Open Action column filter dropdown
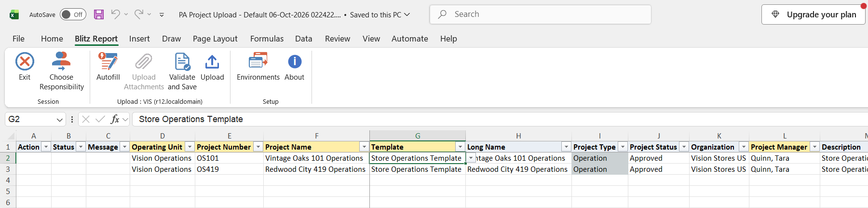Viewport: 868px width, 208px height. click(46, 147)
